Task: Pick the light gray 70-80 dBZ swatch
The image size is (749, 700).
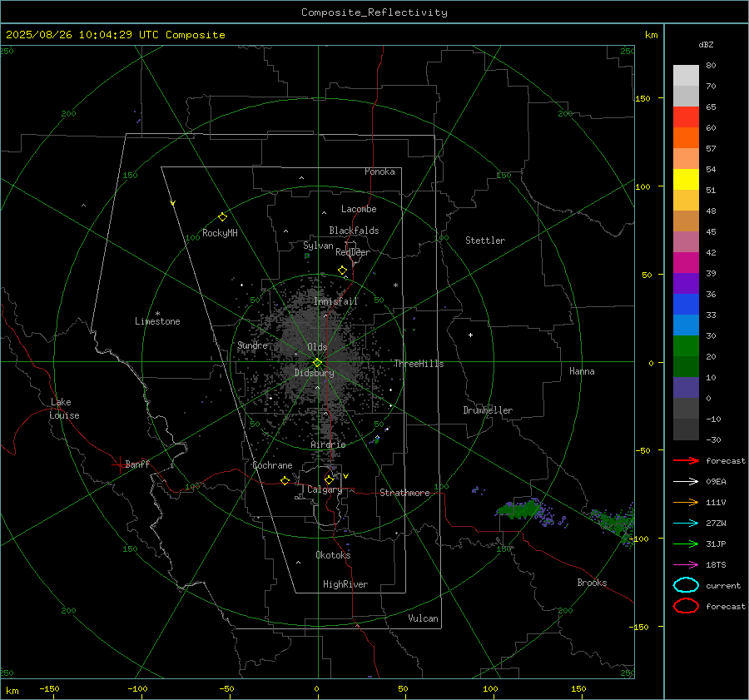Action: coord(686,76)
